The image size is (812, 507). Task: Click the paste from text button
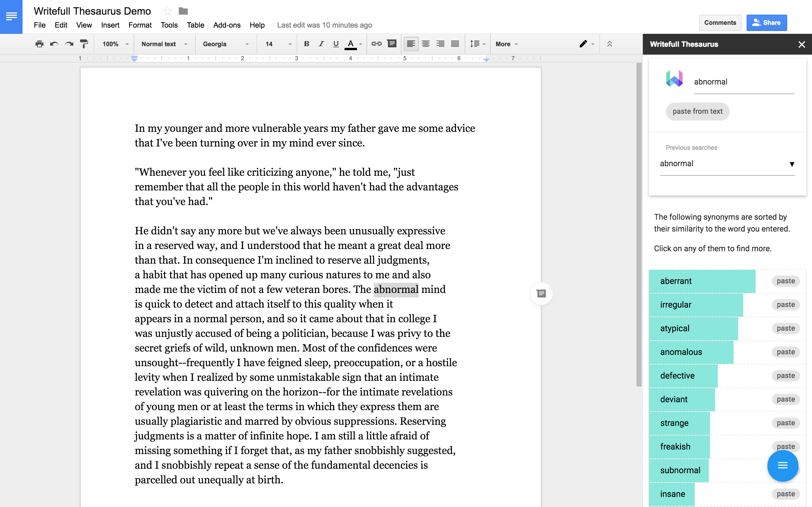[697, 111]
